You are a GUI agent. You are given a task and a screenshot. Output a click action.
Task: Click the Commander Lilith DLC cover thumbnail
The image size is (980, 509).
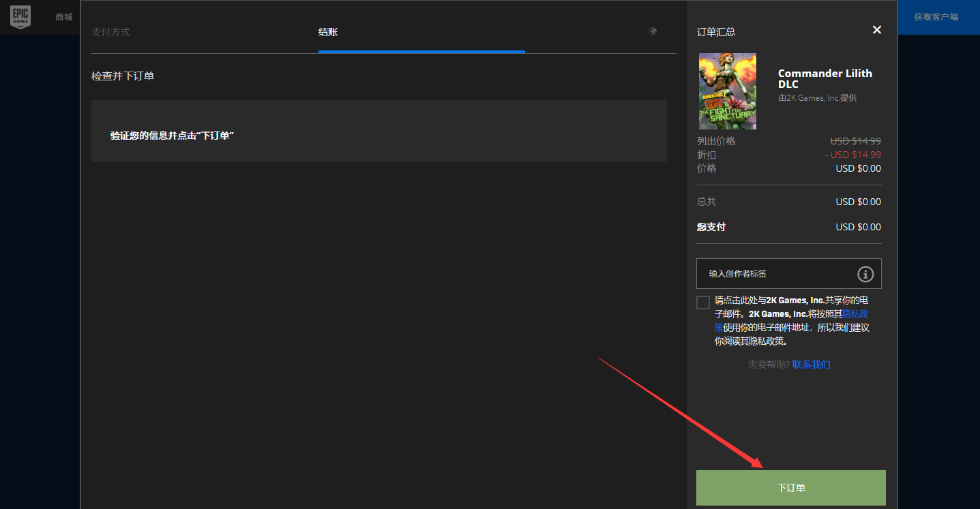(728, 91)
